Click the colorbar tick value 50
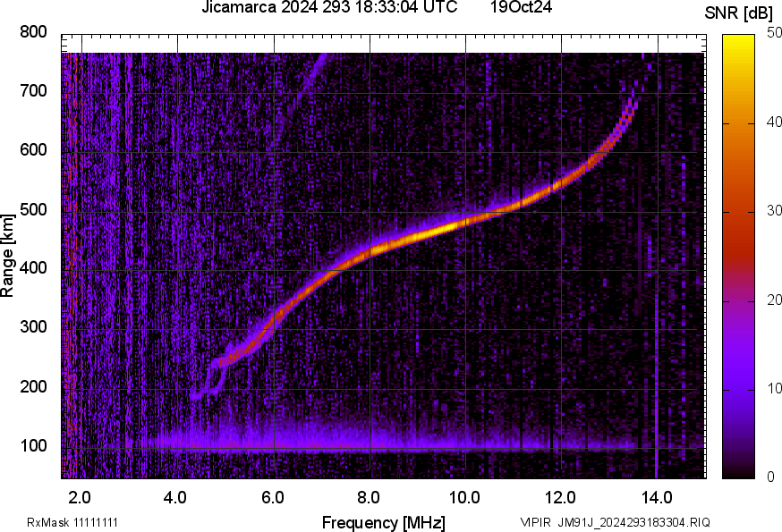 tap(774, 33)
